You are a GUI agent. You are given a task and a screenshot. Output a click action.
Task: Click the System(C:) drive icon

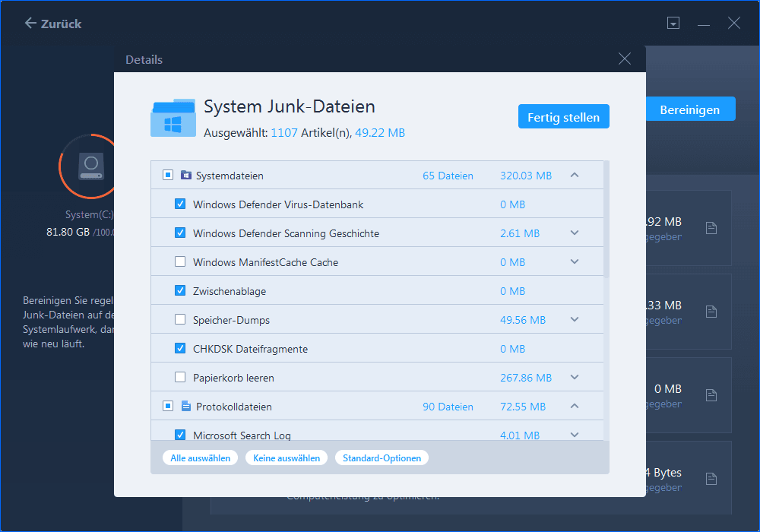pos(90,167)
